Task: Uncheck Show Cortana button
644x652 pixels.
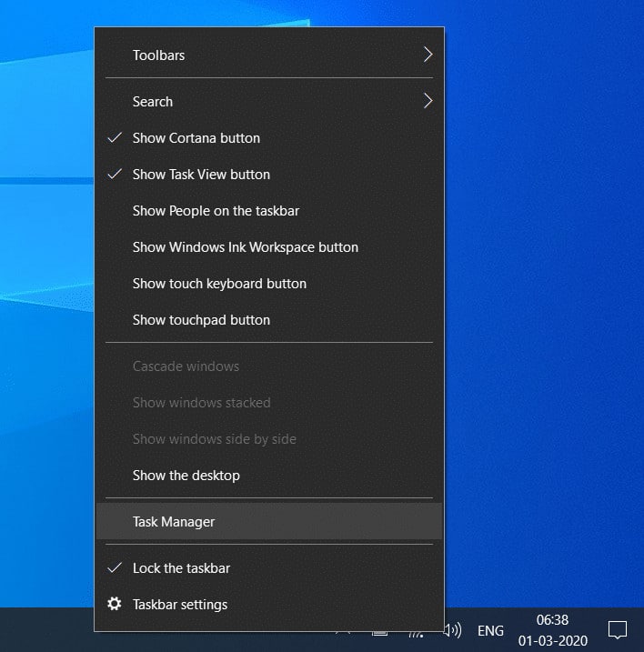Action: [268, 138]
